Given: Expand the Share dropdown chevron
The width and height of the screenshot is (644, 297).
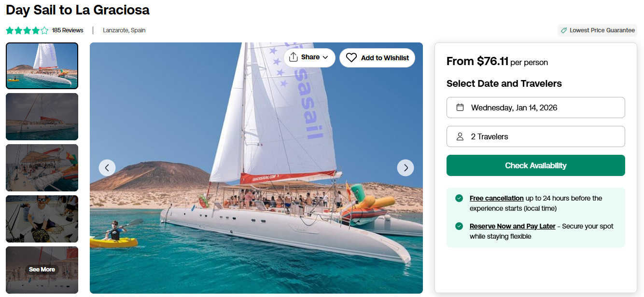Looking at the screenshot, I should 325,57.
